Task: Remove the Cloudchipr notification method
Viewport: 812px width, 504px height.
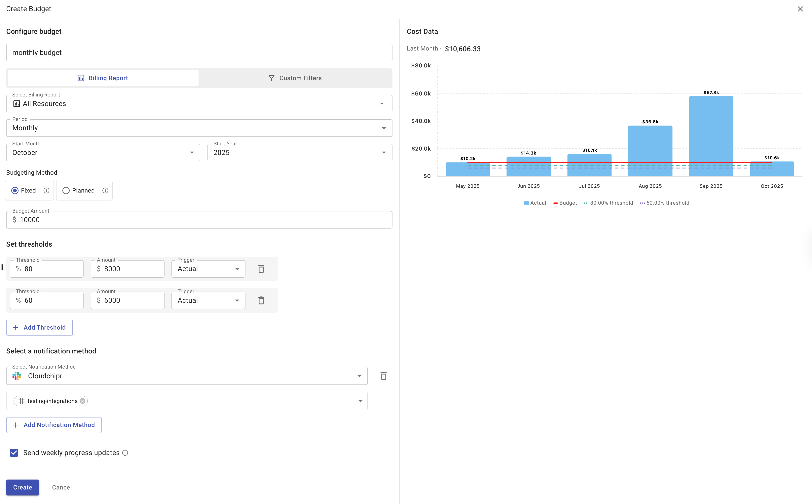Action: (x=383, y=376)
